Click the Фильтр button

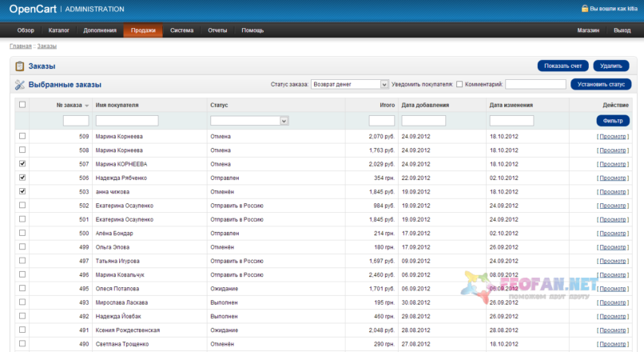(x=613, y=121)
